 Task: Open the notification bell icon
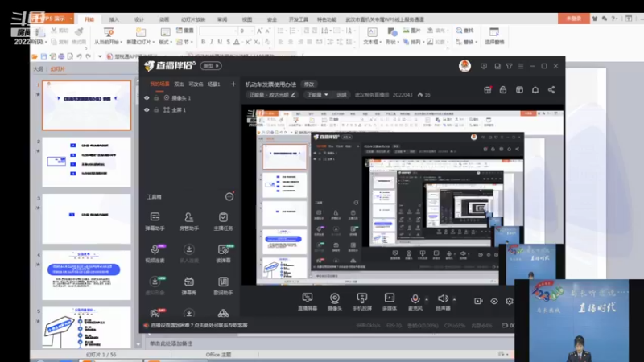point(535,90)
